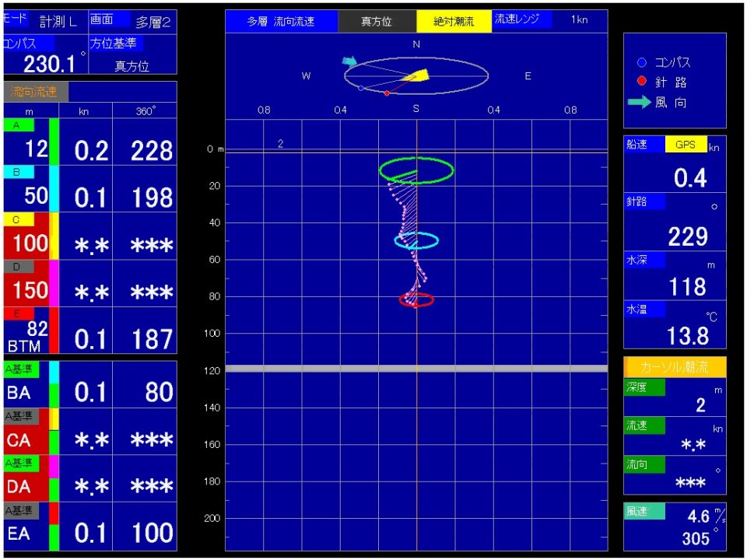
Task: Click the wind arrow on the compass ellipse
Action: pyautogui.click(x=349, y=61)
